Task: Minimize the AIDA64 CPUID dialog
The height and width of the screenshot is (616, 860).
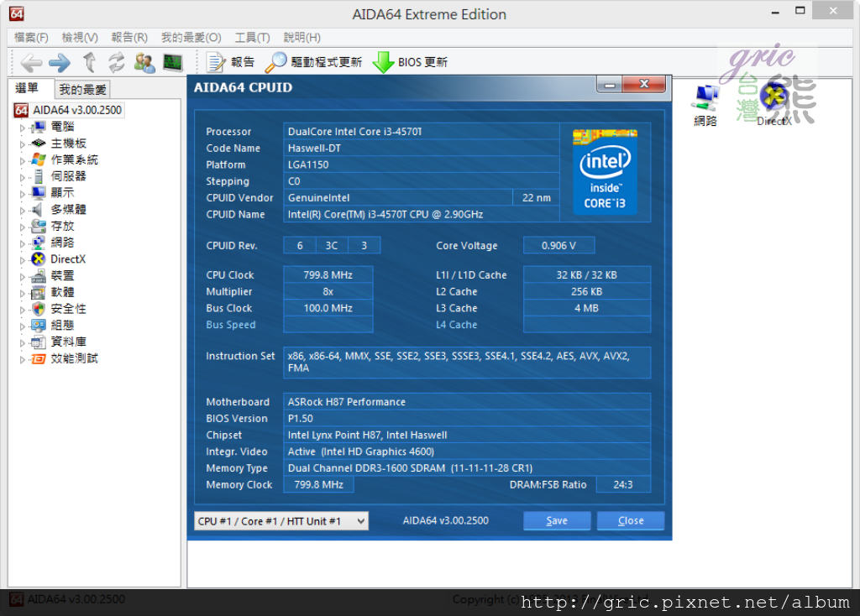Action: 610,85
